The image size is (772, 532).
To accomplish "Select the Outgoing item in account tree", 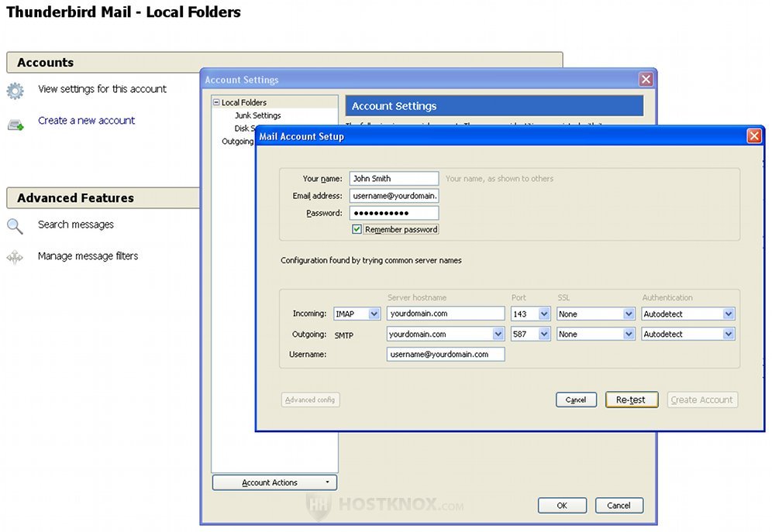I will 238,142.
